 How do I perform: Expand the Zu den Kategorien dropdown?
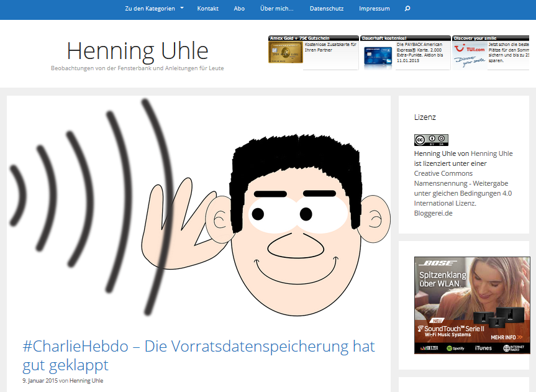tap(149, 9)
